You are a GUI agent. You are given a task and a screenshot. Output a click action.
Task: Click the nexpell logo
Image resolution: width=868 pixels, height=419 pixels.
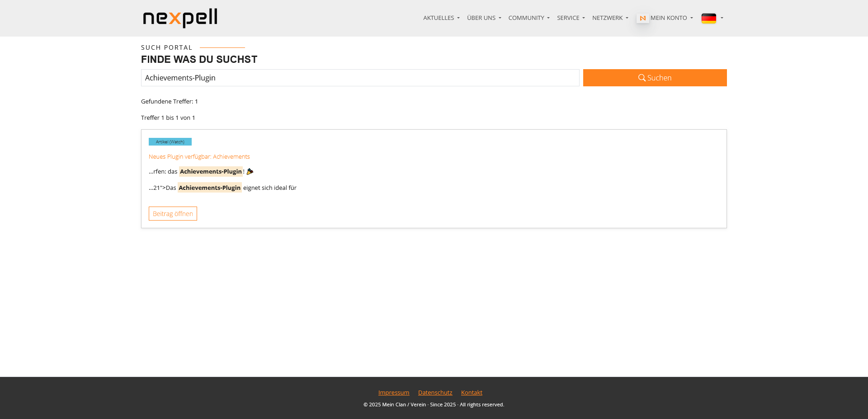click(x=180, y=18)
